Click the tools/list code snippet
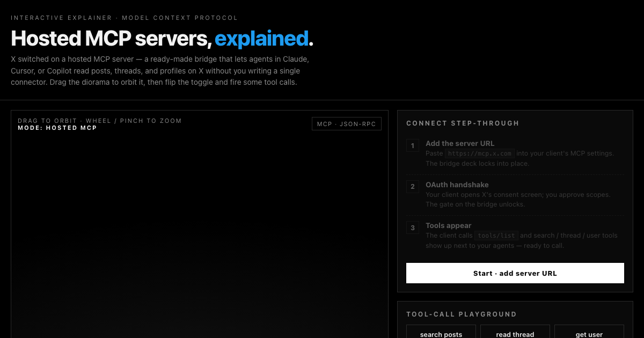The width and height of the screenshot is (644, 338). 496,236
